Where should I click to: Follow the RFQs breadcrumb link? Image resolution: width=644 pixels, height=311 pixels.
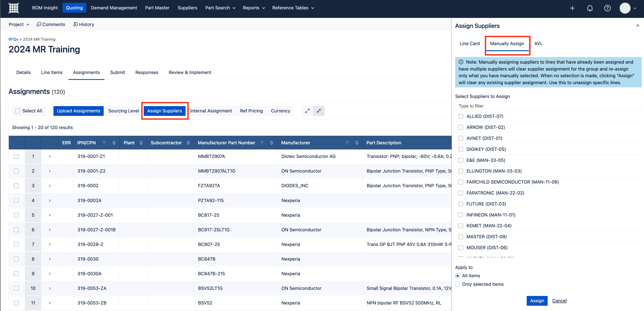pos(13,39)
